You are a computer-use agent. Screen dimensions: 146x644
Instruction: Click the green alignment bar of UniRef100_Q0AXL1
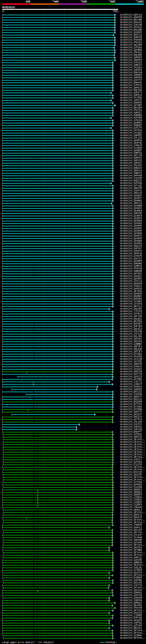click(56, 527)
